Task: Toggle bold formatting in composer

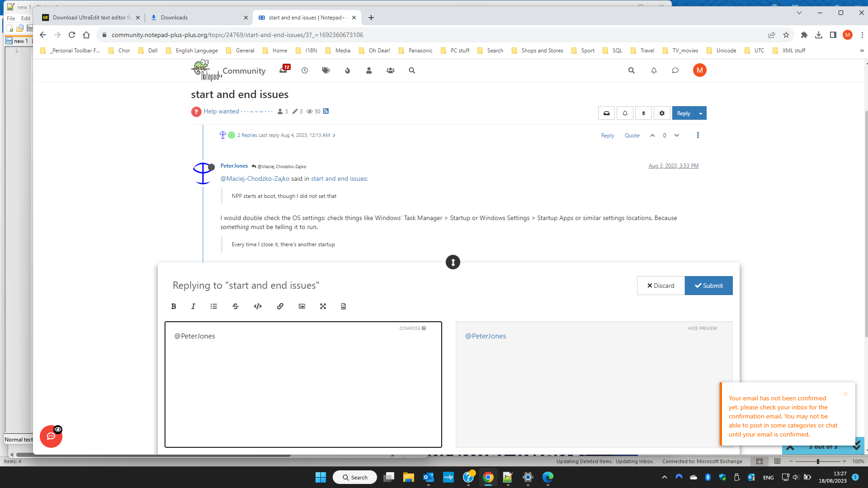Action: pyautogui.click(x=174, y=306)
